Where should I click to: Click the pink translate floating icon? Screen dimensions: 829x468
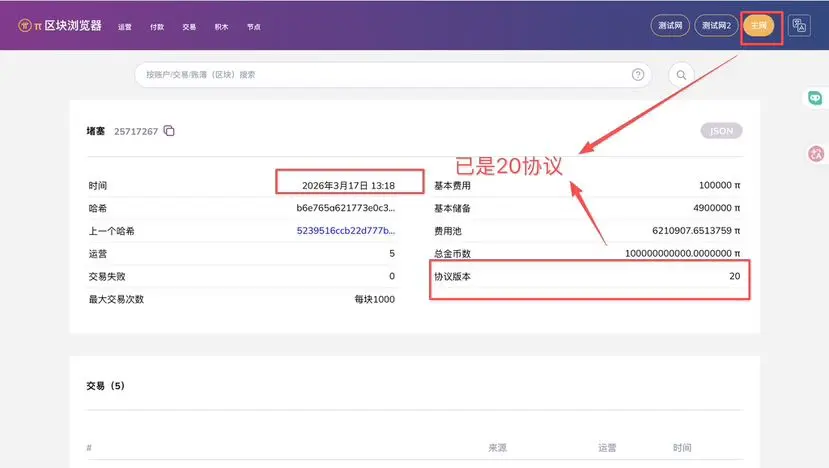click(816, 154)
